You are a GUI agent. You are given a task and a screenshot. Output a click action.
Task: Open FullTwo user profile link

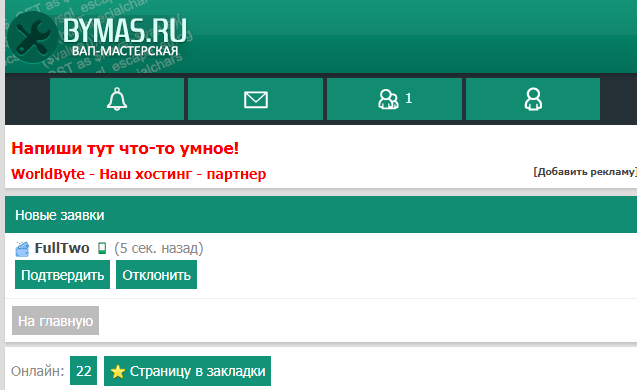coord(62,248)
